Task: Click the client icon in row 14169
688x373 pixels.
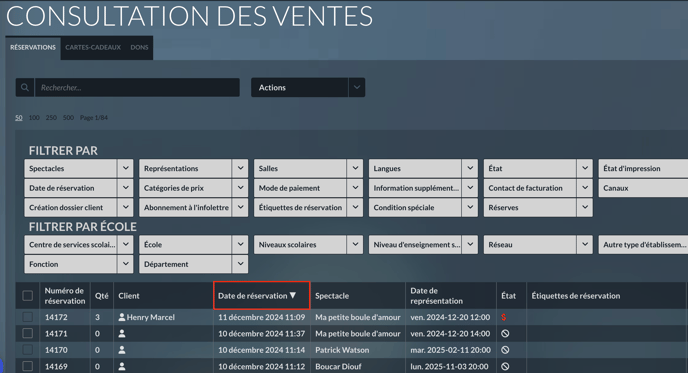Action: 122,366
